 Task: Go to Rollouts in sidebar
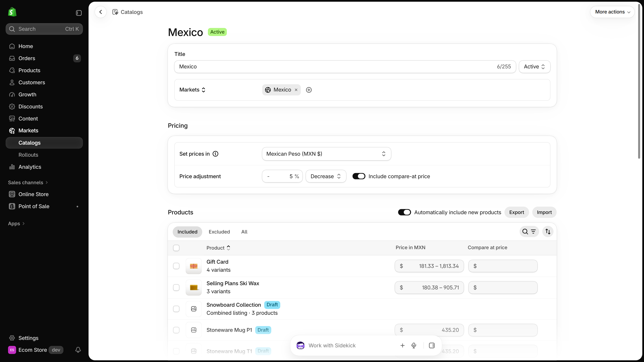pos(44,155)
